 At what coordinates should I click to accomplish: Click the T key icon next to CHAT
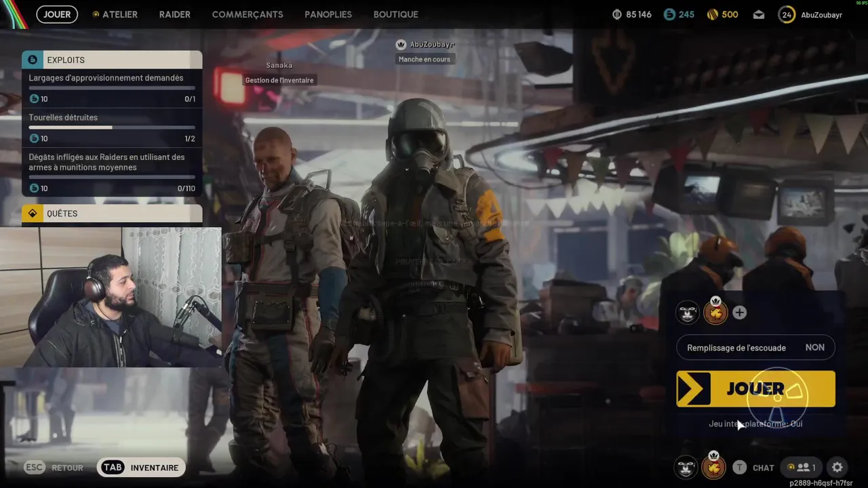[740, 467]
